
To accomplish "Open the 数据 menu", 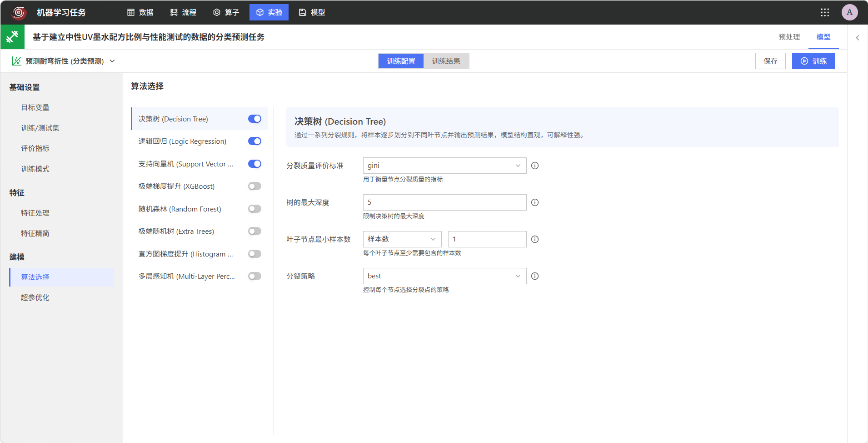I will point(140,12).
